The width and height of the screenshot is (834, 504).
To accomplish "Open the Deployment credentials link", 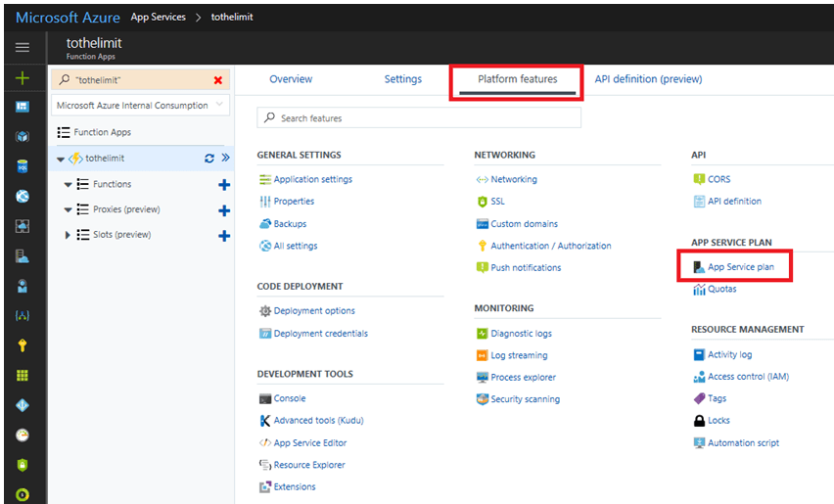I will pos(321,334).
